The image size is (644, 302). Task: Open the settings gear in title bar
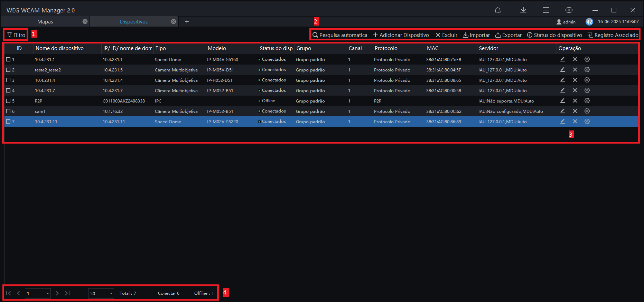pos(569,10)
